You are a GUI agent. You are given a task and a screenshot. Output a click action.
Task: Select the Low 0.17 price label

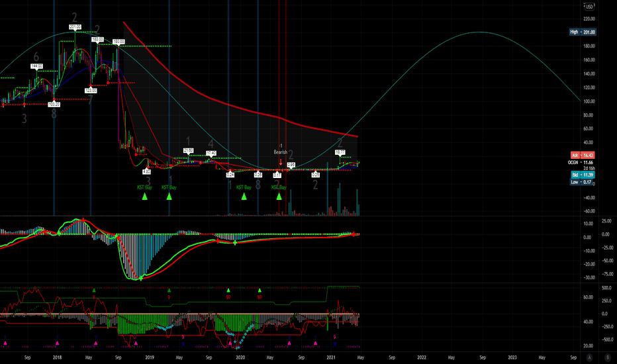point(582,182)
